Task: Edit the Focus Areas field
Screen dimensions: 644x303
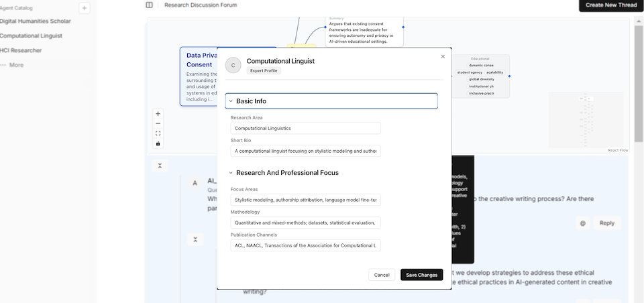Action: (306, 200)
